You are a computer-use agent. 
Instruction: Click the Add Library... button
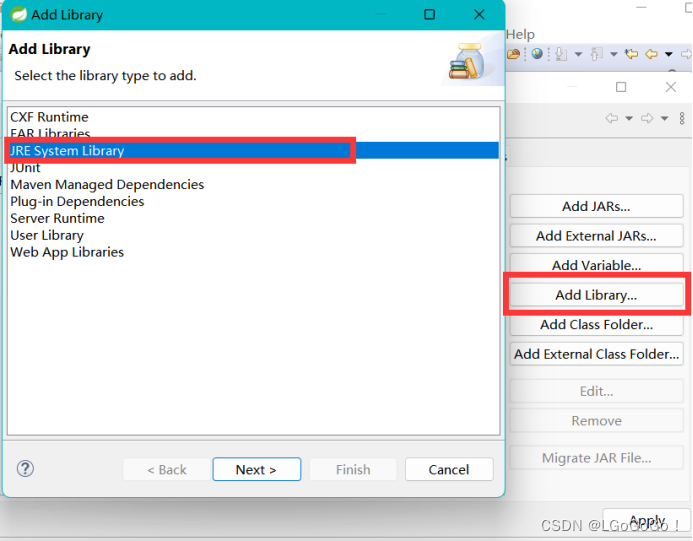[596, 295]
